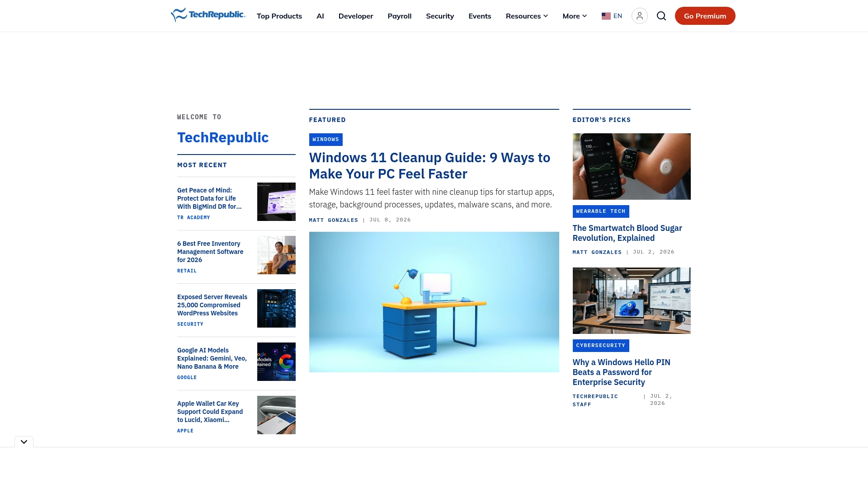
Task: Click the MOST RECENT section heading
Action: click(202, 165)
